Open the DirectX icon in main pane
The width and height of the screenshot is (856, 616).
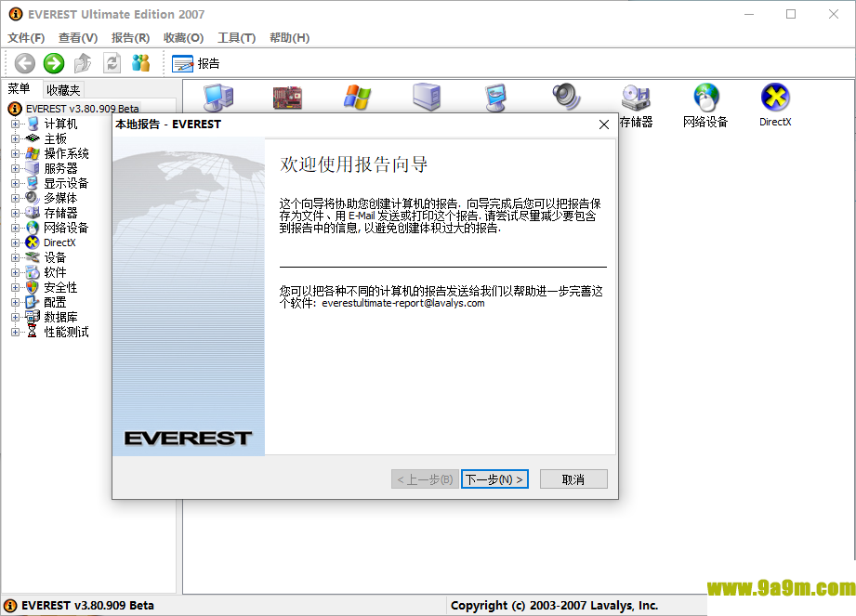tap(775, 106)
